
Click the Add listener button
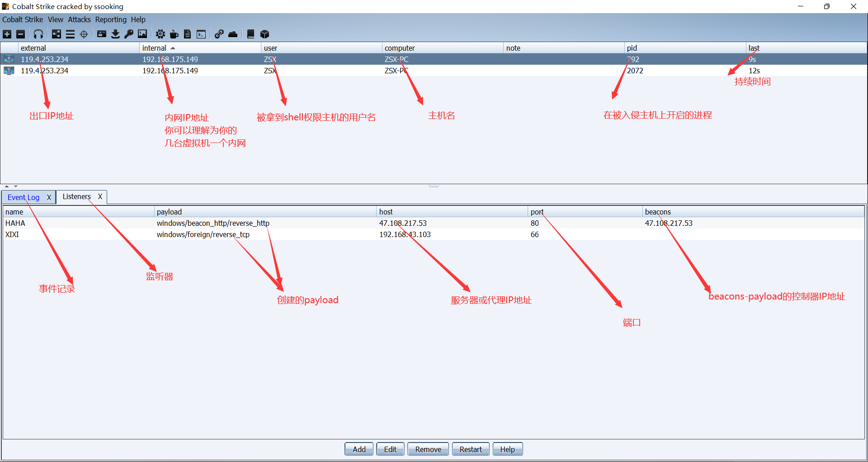tap(359, 449)
